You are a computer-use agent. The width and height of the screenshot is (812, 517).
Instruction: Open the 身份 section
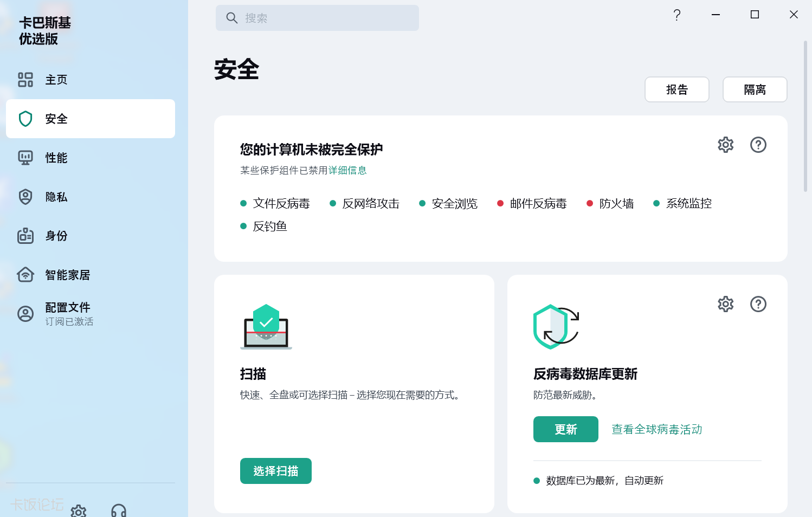coord(91,236)
